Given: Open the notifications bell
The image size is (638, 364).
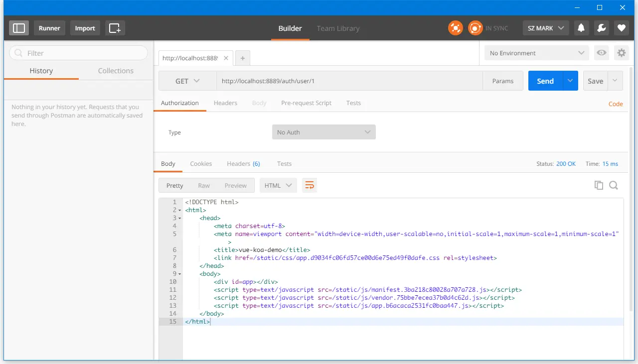Looking at the screenshot, I should (x=581, y=28).
